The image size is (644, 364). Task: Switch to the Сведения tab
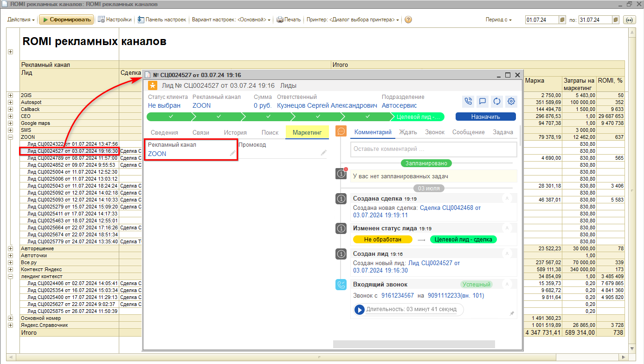click(x=164, y=132)
